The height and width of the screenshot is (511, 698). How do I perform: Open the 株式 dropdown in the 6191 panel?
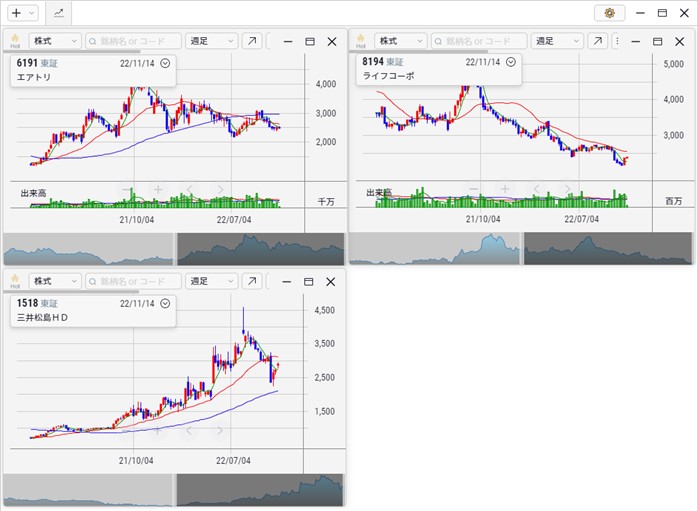click(55, 41)
